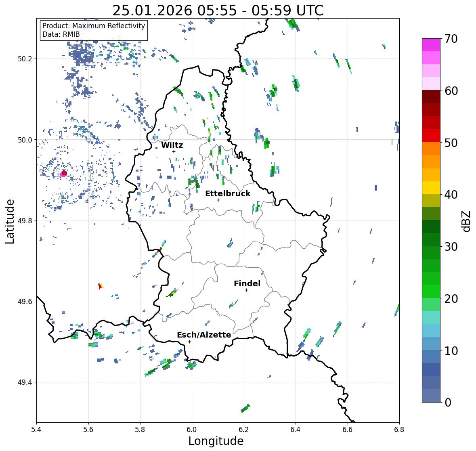Pick the dark red colorbar segment just below 60
Viewport: 476px width, 451px height.
click(431, 97)
